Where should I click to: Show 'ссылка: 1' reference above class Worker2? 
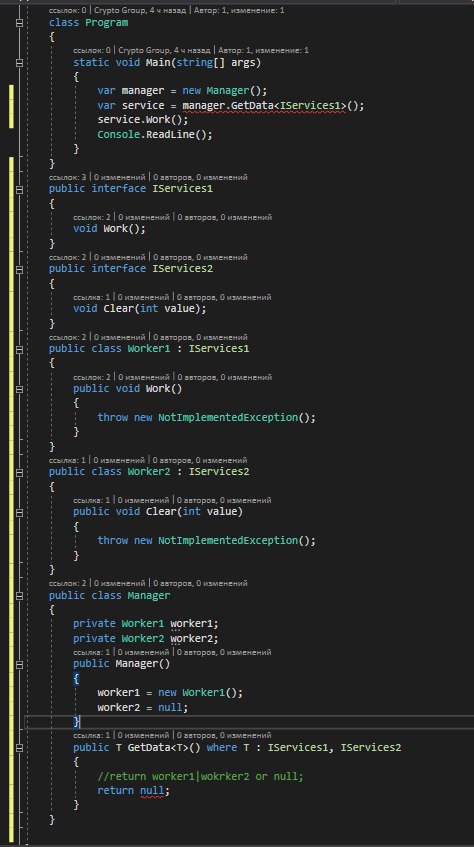[67, 460]
